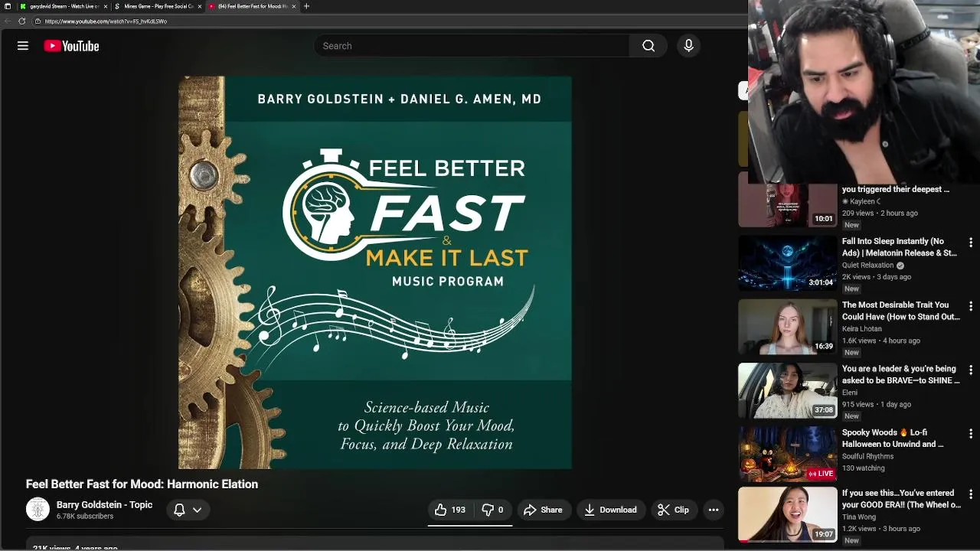Switch to Mines Game browser tab
The height and width of the screenshot is (551, 980).
click(x=155, y=6)
